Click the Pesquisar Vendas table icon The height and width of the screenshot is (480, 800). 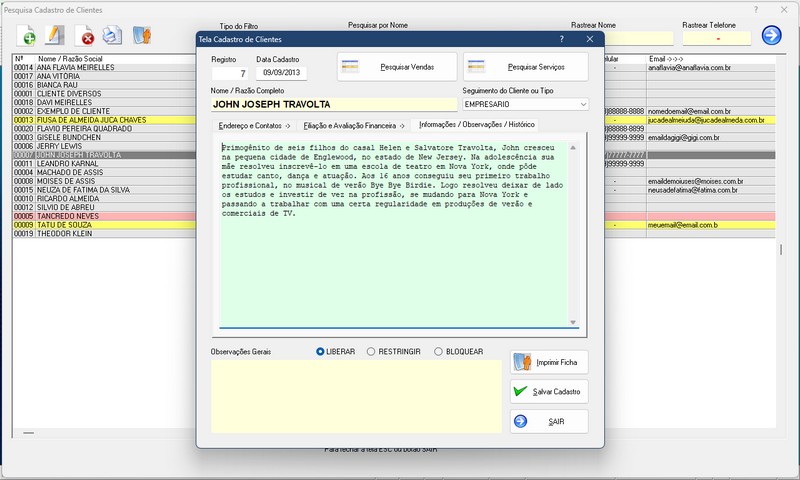[x=350, y=66]
